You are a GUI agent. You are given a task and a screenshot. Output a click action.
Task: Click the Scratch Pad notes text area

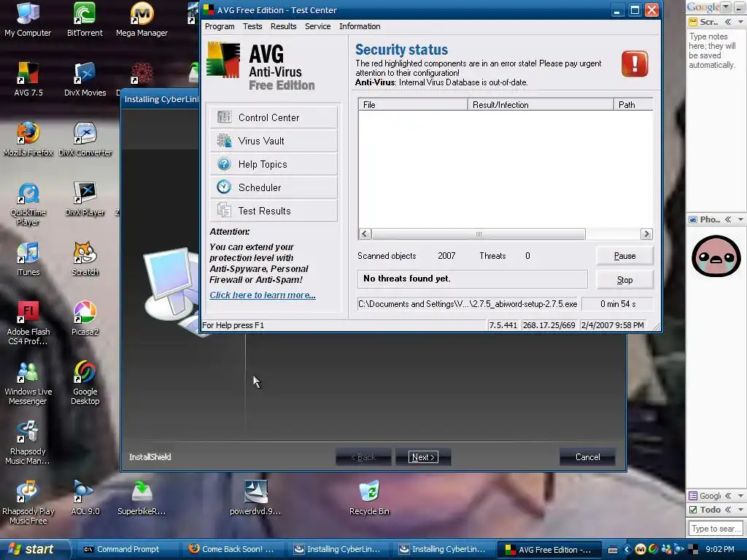715,119
